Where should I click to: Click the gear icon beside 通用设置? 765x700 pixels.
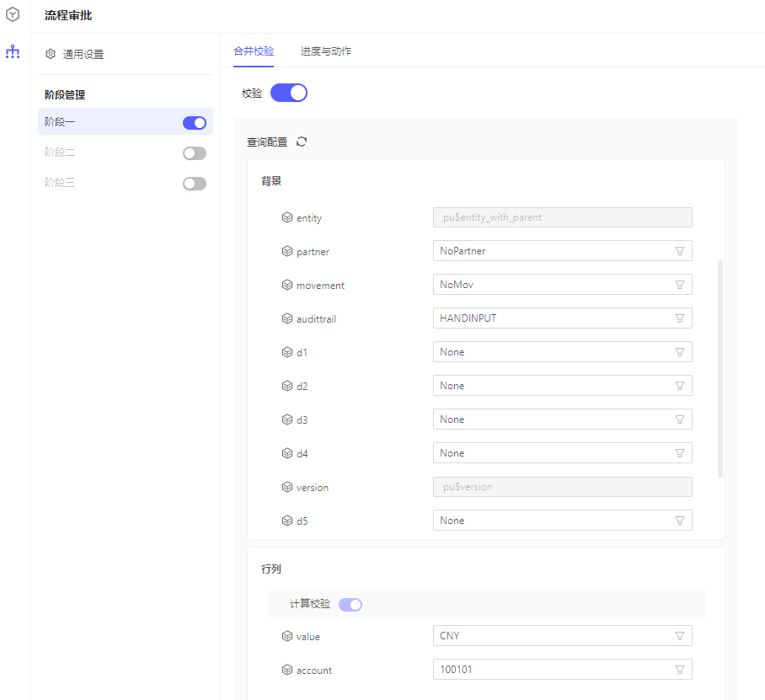coord(51,54)
